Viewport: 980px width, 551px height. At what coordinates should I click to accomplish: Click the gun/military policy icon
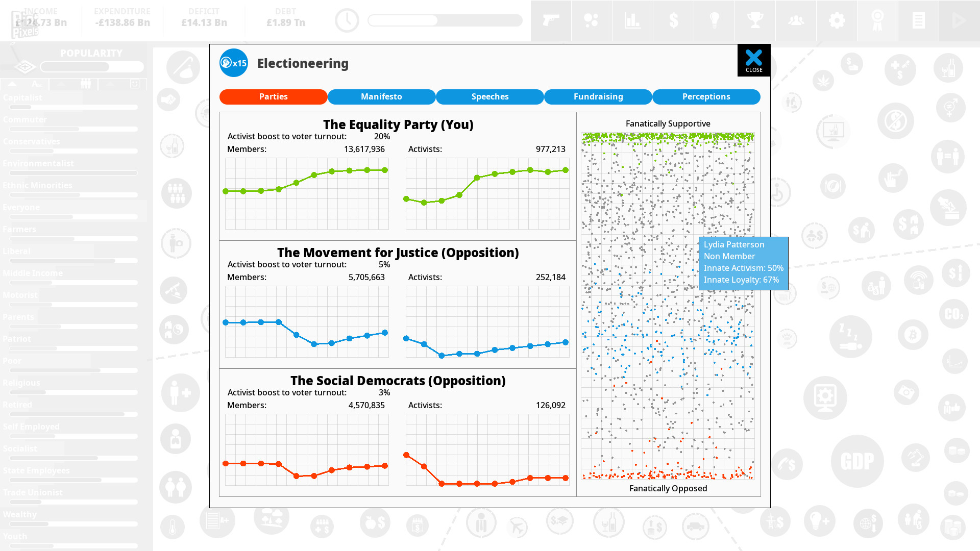pos(551,20)
